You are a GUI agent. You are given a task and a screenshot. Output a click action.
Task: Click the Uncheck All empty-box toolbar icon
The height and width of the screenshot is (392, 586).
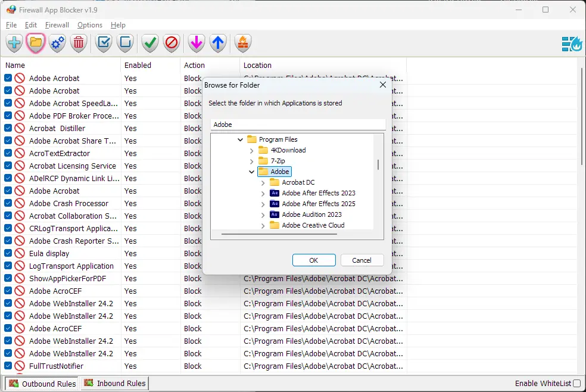[125, 43]
